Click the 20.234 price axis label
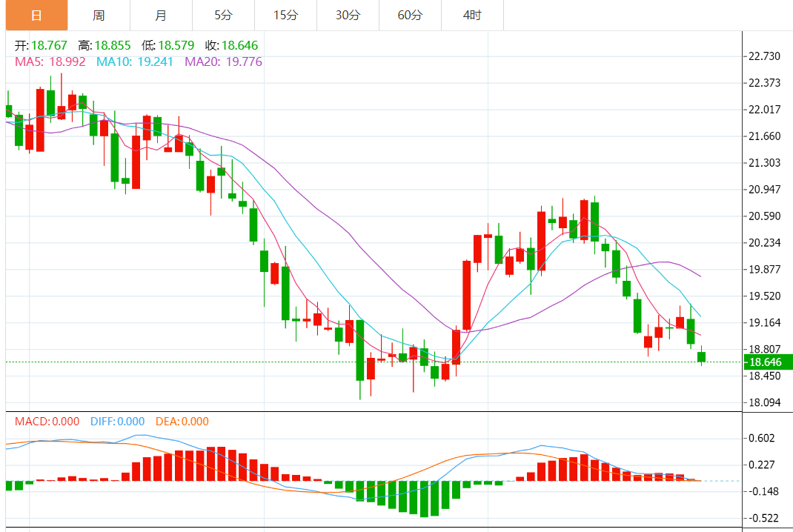Image resolution: width=793 pixels, height=532 pixels. (764, 243)
